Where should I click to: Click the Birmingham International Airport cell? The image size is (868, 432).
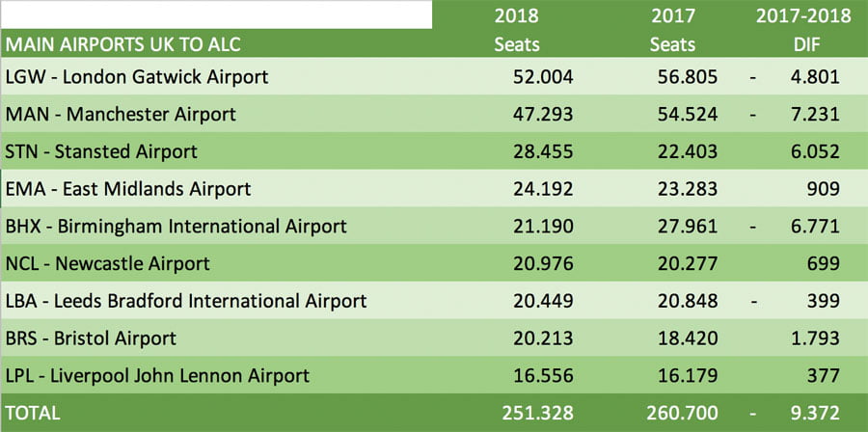coord(176,227)
